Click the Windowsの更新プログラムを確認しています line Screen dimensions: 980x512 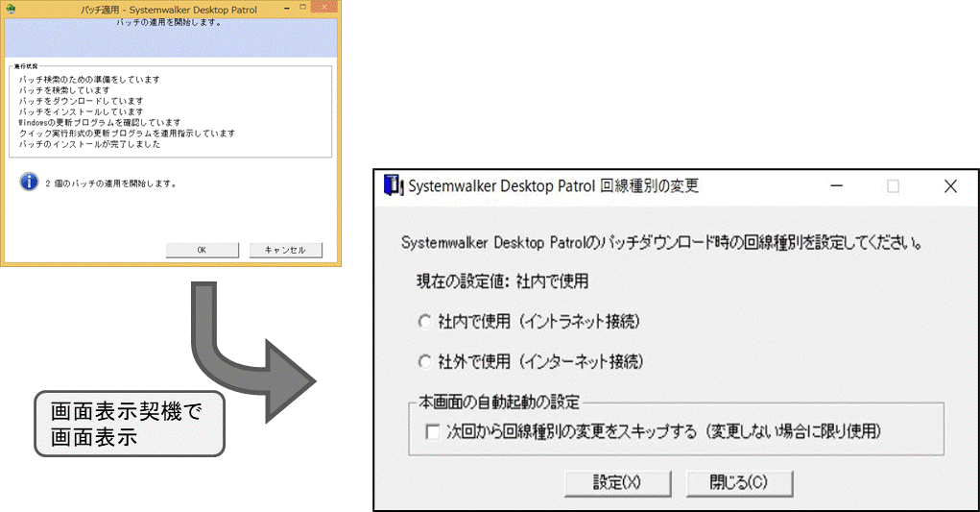(x=100, y=123)
